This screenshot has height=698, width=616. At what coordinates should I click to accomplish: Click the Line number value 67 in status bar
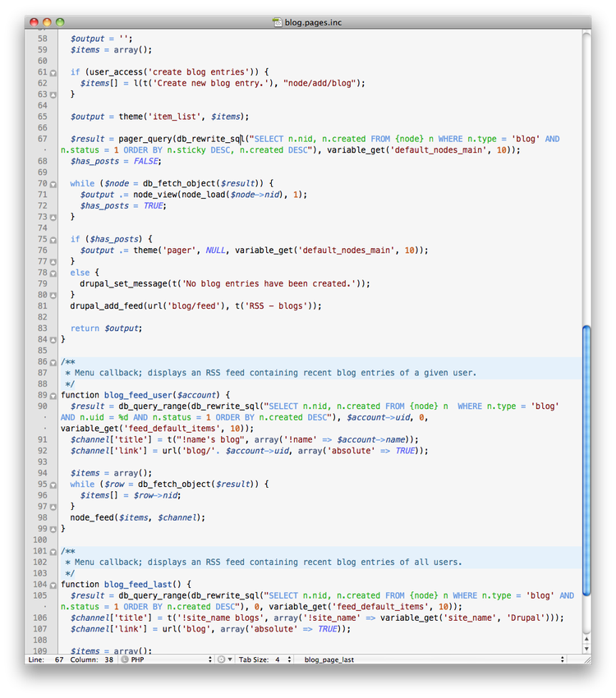(x=59, y=659)
